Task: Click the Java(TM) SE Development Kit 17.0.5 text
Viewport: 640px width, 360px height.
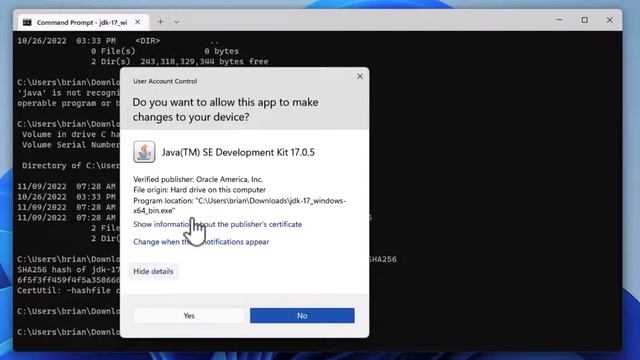Action: point(238,152)
